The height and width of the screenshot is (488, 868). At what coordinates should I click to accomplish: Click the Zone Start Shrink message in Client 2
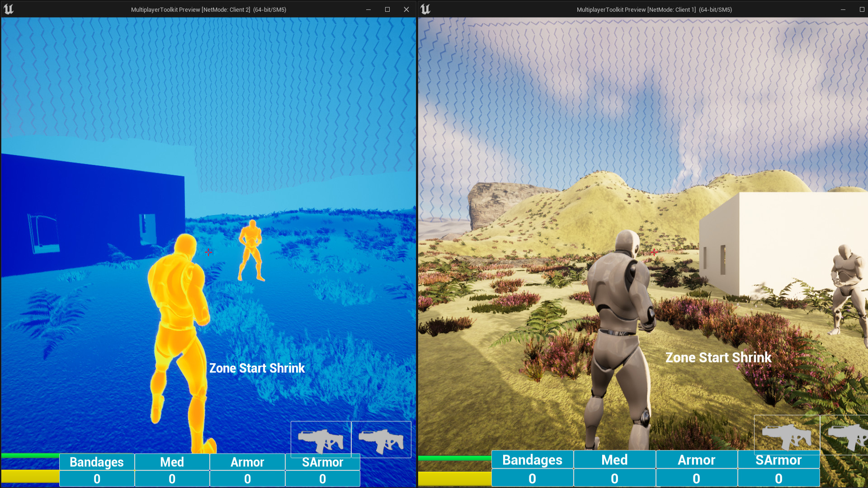[256, 368]
